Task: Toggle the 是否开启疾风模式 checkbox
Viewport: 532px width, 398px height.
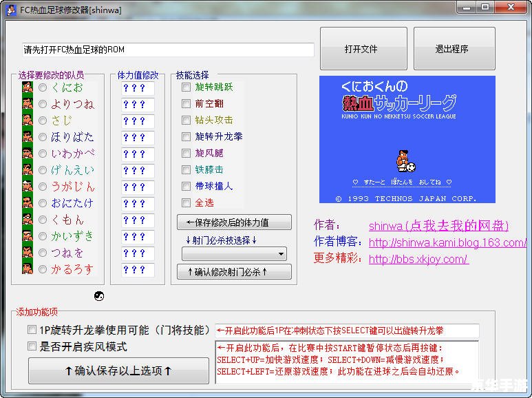Action: (32, 346)
